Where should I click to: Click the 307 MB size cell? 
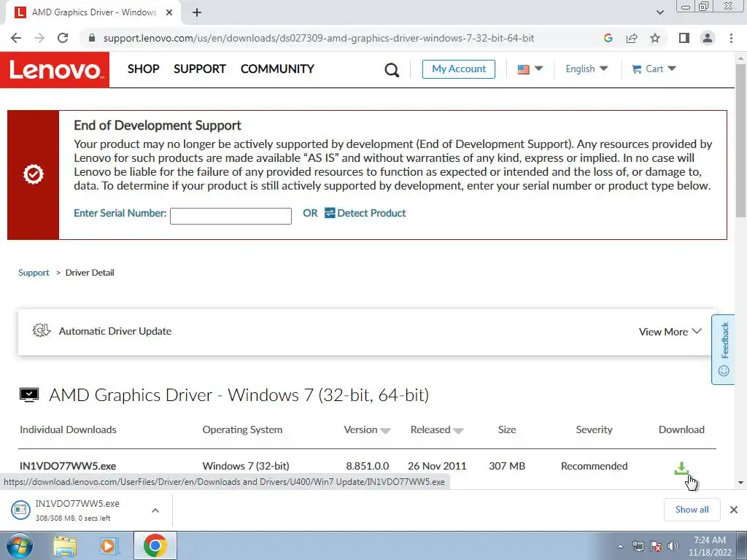[x=507, y=466]
